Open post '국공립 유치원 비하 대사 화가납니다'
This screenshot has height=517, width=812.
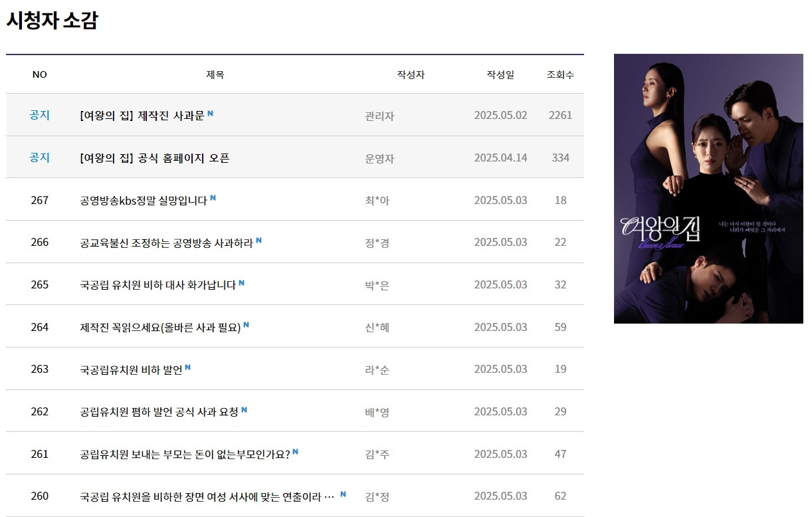click(x=157, y=285)
